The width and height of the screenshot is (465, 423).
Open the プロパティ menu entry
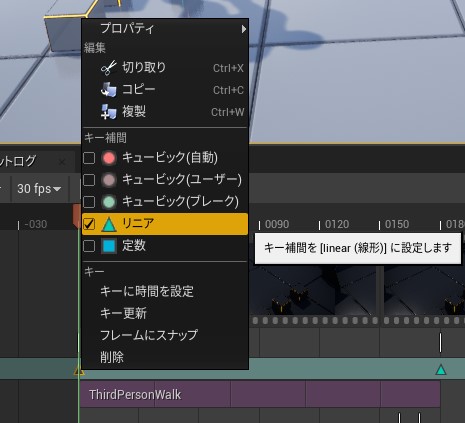pos(165,29)
